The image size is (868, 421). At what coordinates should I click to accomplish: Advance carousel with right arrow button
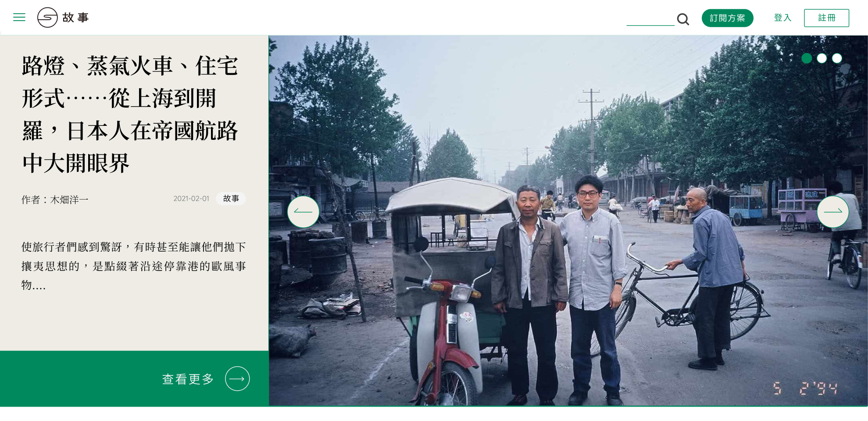(x=833, y=212)
